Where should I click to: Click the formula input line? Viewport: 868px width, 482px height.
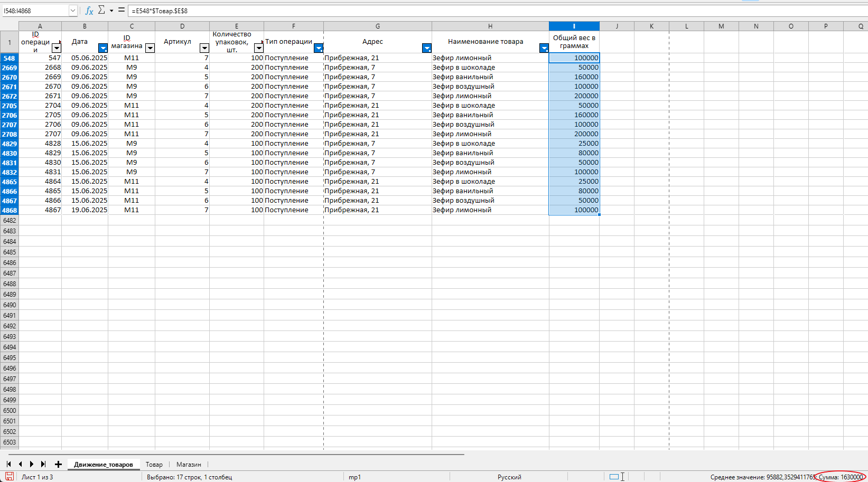(497, 11)
